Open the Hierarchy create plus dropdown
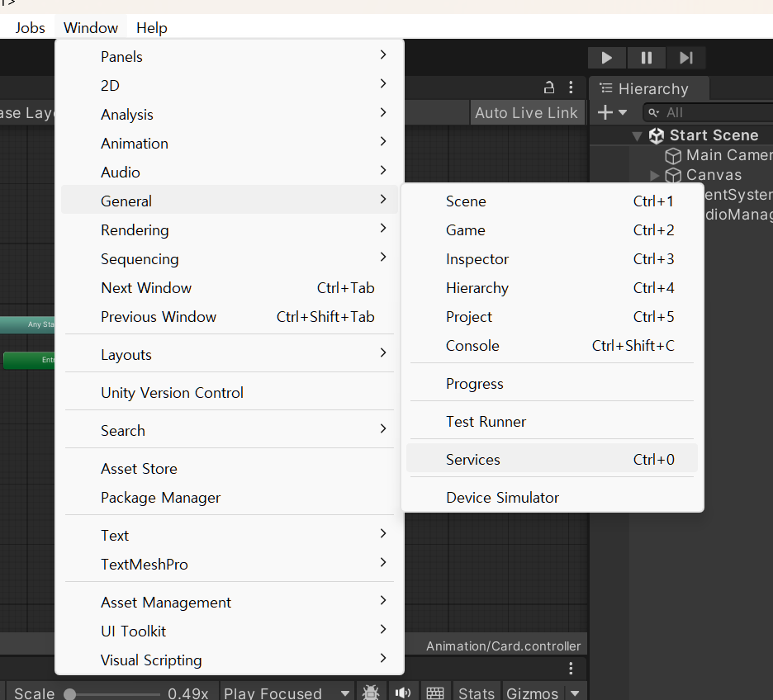 click(x=612, y=113)
